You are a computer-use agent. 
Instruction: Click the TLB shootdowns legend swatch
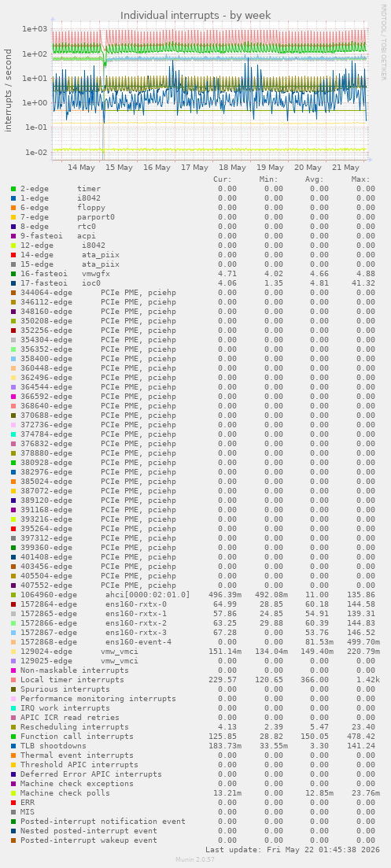click(13, 746)
